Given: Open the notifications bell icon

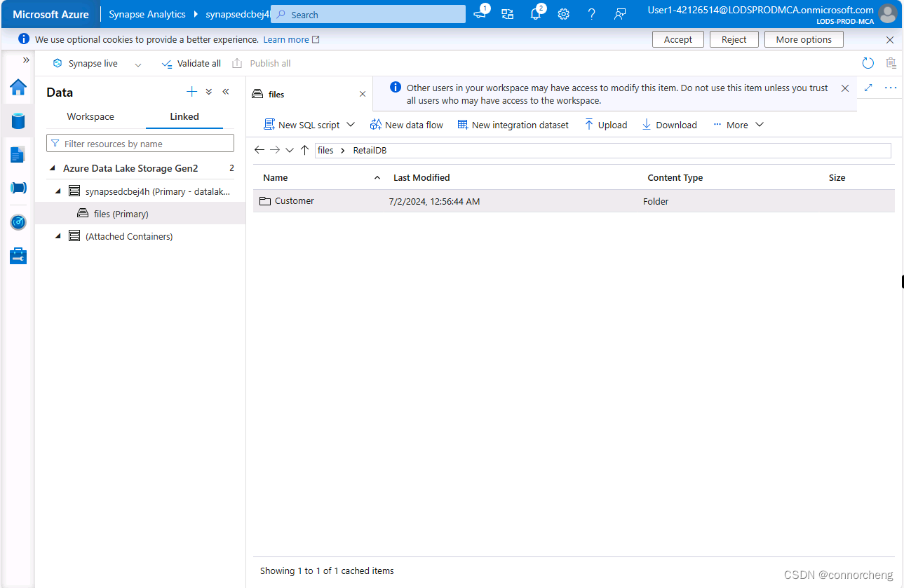Looking at the screenshot, I should click(x=536, y=13).
